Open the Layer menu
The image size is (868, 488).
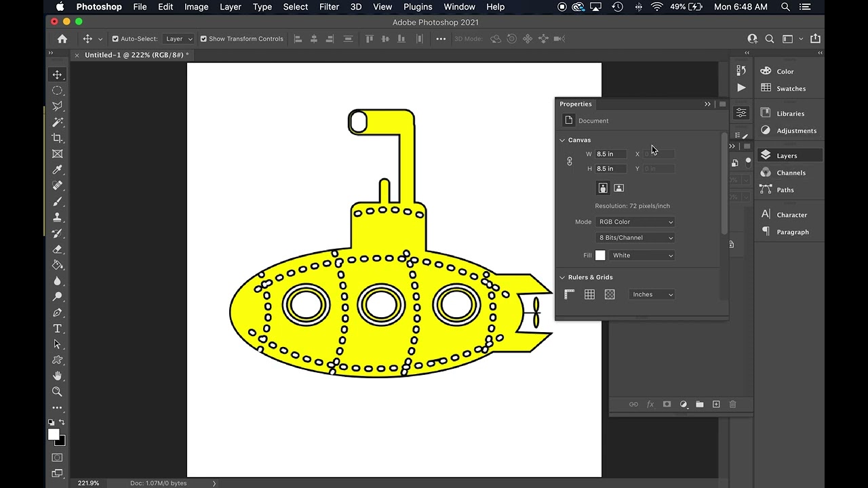click(231, 7)
